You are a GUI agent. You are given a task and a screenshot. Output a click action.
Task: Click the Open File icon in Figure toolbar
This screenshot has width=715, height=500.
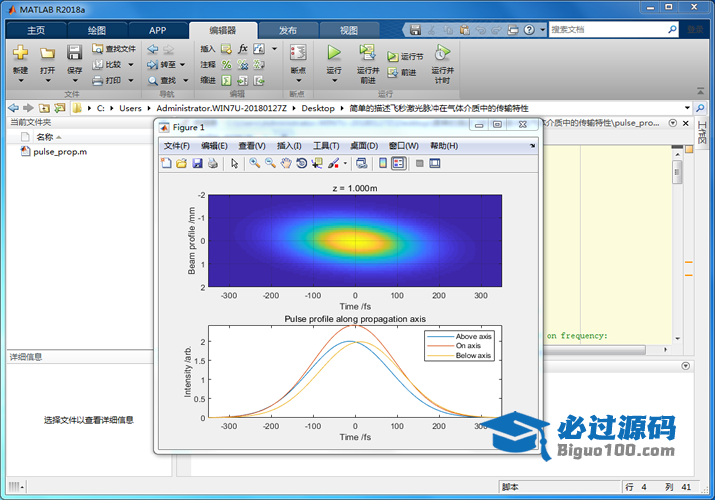181,163
